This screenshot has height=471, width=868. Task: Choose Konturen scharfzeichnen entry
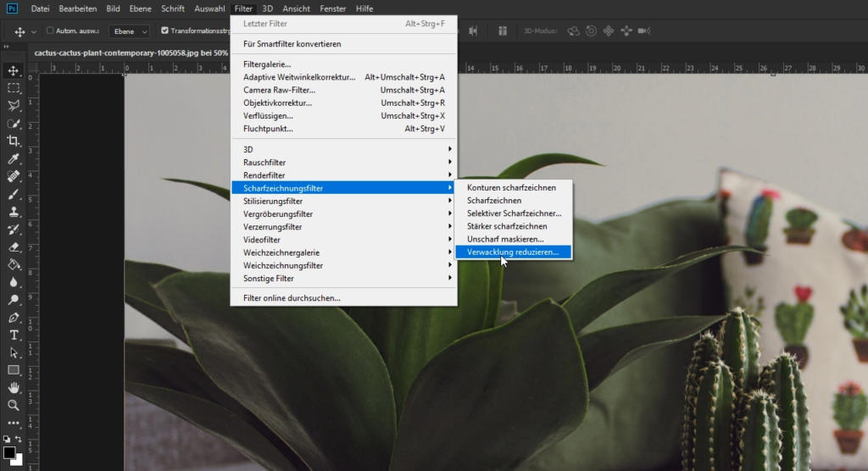coord(513,187)
